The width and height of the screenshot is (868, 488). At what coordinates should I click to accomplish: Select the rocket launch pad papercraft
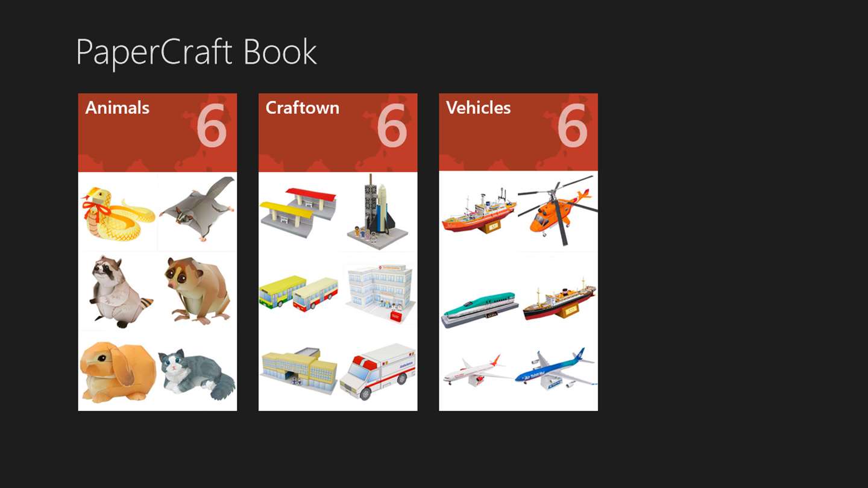[377, 212]
